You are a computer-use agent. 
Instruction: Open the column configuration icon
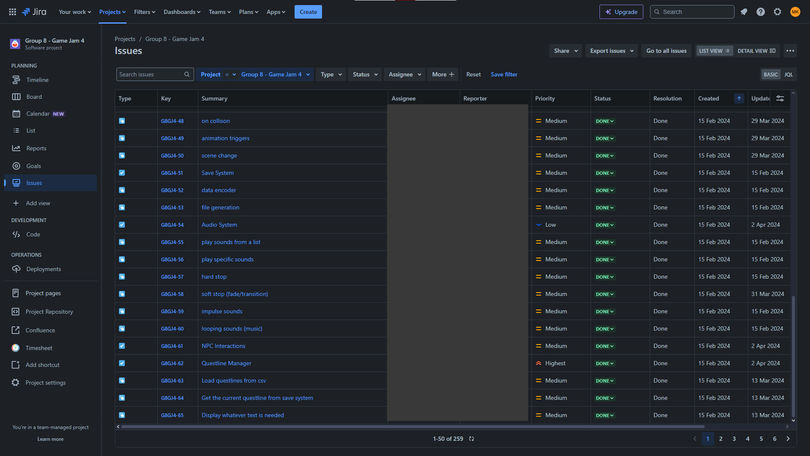point(780,98)
